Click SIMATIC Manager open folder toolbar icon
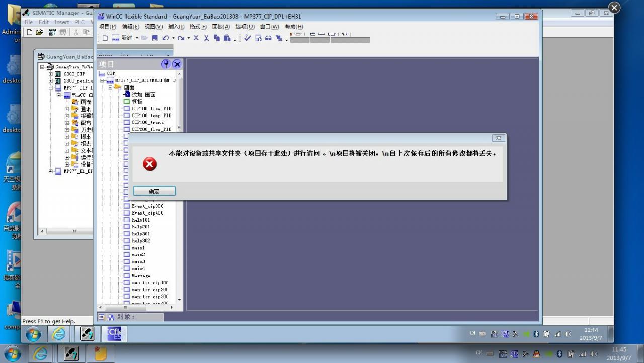Screen dimensions: 644x363 click(39, 32)
